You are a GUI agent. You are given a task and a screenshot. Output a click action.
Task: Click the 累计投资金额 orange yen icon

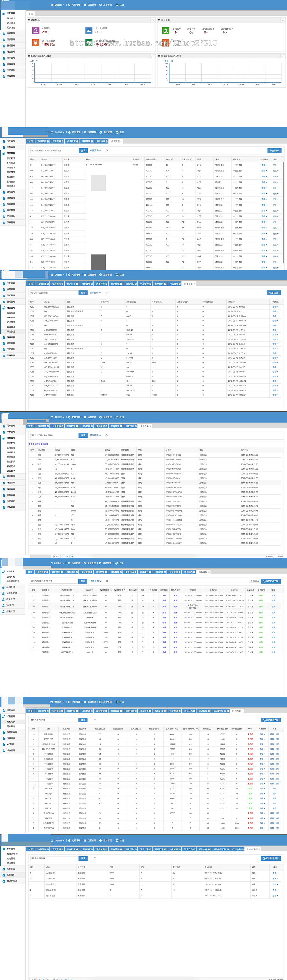[x=35, y=43]
